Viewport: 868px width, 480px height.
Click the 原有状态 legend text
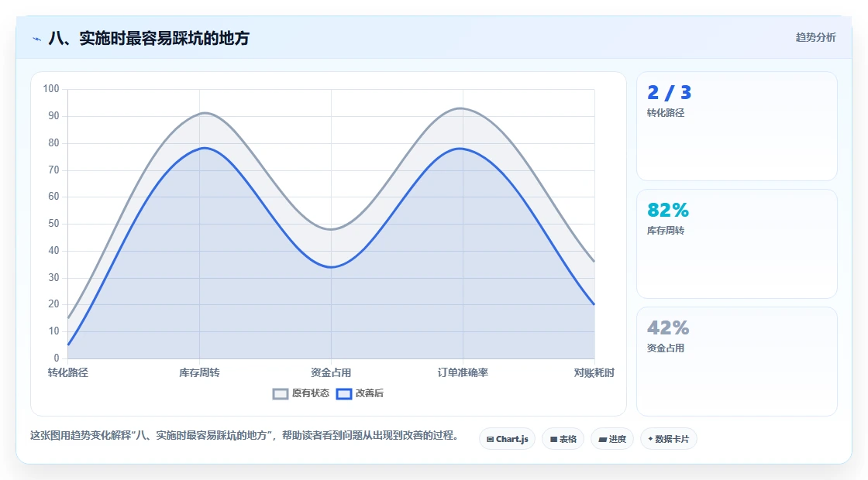click(x=311, y=393)
